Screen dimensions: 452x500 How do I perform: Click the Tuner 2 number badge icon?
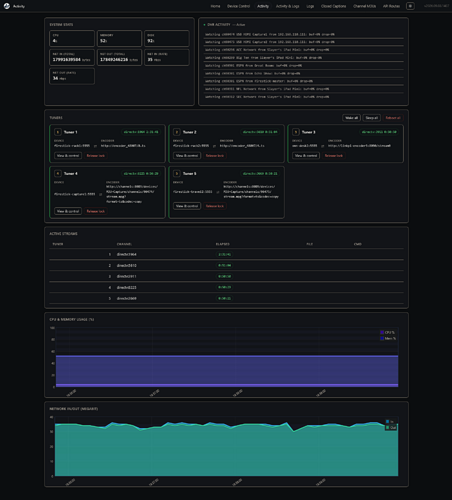(177, 132)
